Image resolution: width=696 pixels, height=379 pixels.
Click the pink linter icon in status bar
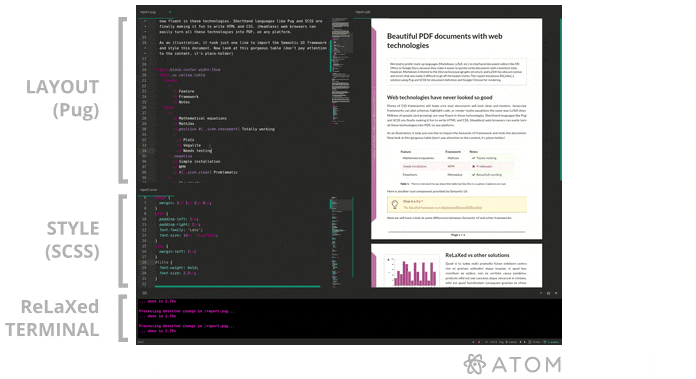[479, 342]
